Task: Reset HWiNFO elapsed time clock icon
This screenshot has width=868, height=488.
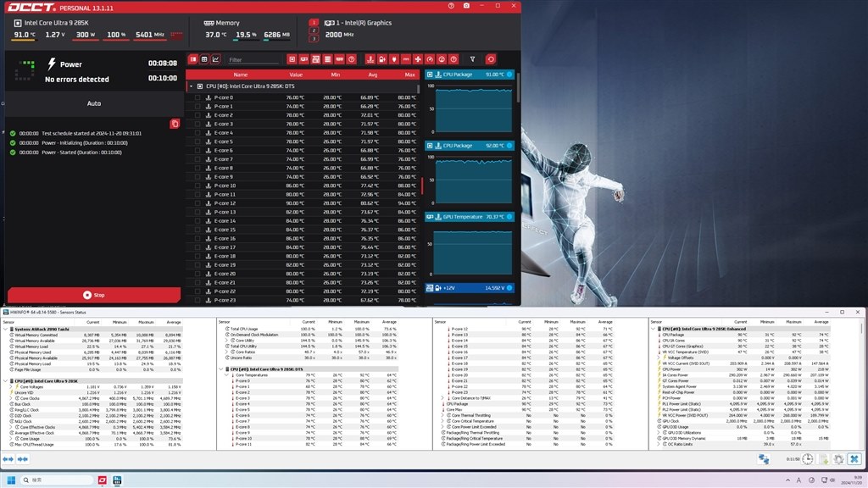Action: (808, 459)
